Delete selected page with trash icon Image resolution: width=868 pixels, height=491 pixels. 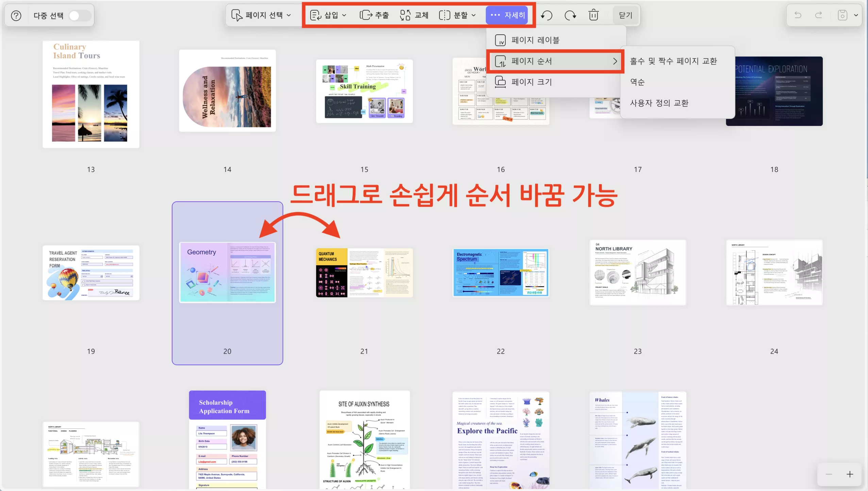[593, 15]
